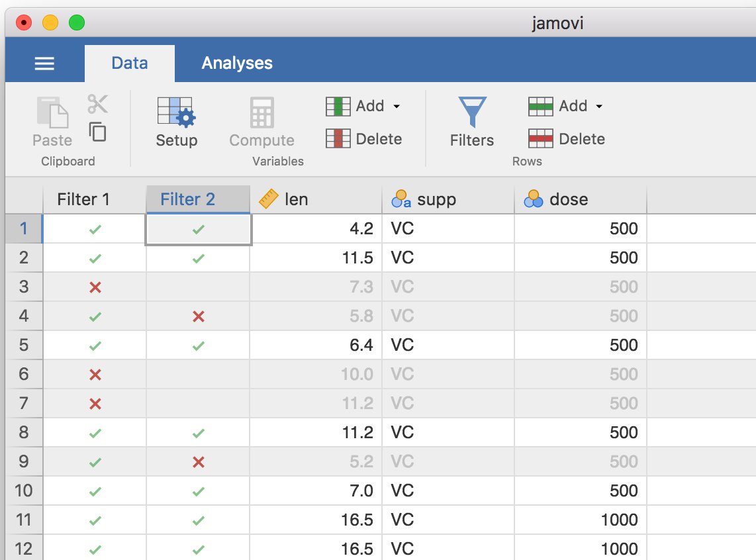756x560 pixels.
Task: Click the Compute calculator icon
Action: pos(261,113)
